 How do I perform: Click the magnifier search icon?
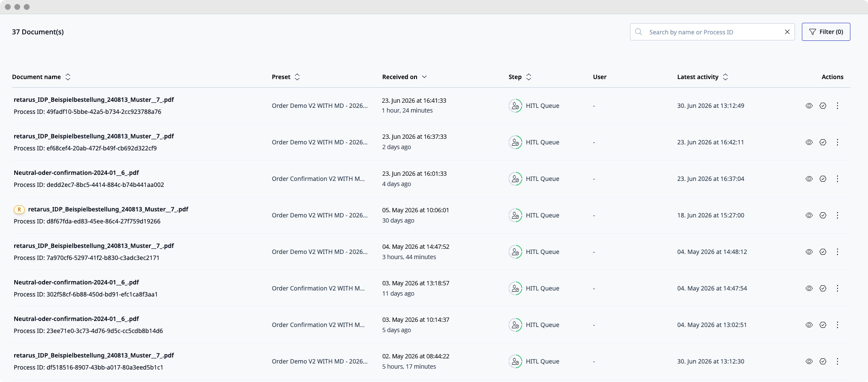coord(639,32)
